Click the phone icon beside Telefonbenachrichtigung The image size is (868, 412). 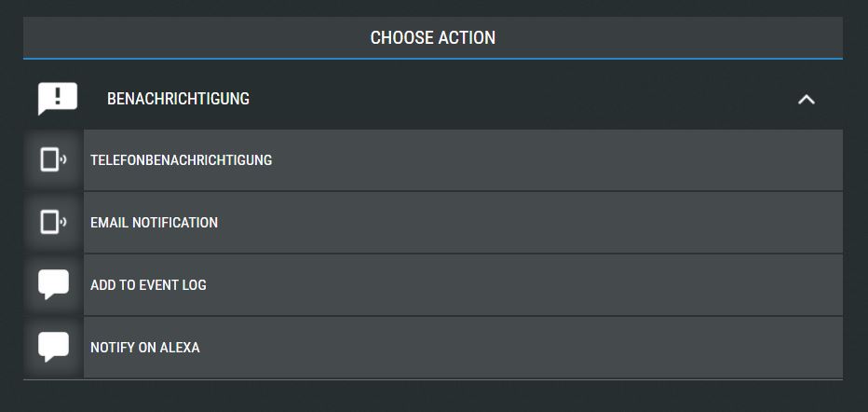pos(53,160)
